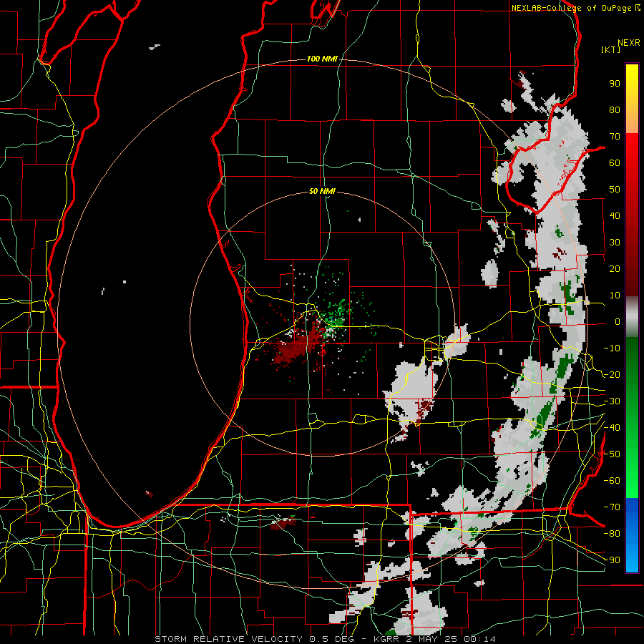644x644 pixels.
Task: Click the positive 60 scale value
Action: coord(615,162)
